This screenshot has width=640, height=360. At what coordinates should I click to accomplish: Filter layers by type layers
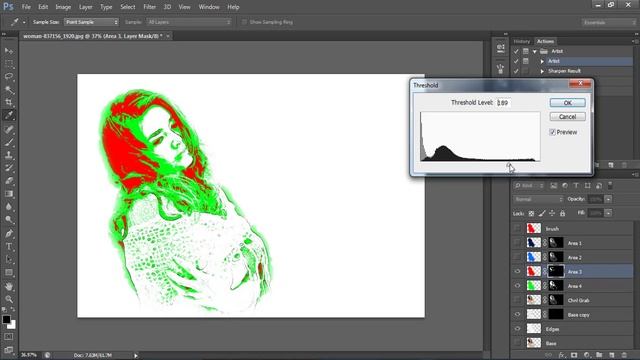click(x=576, y=186)
